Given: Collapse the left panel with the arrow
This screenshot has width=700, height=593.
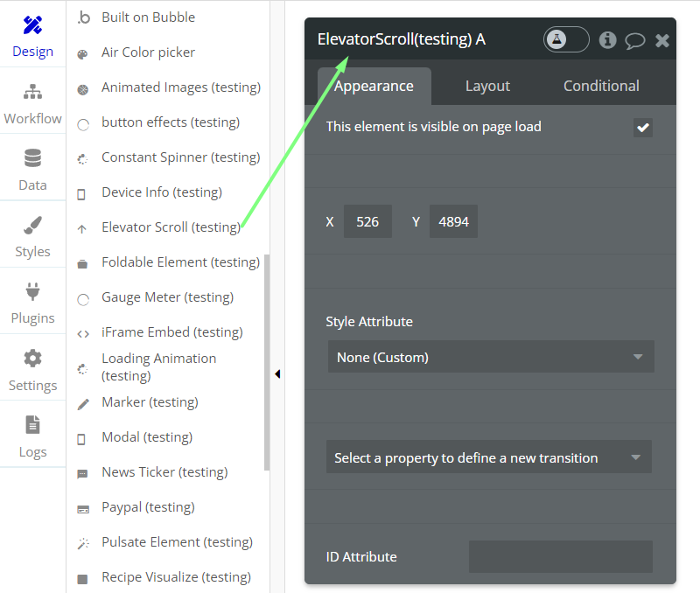Looking at the screenshot, I should tap(277, 374).
